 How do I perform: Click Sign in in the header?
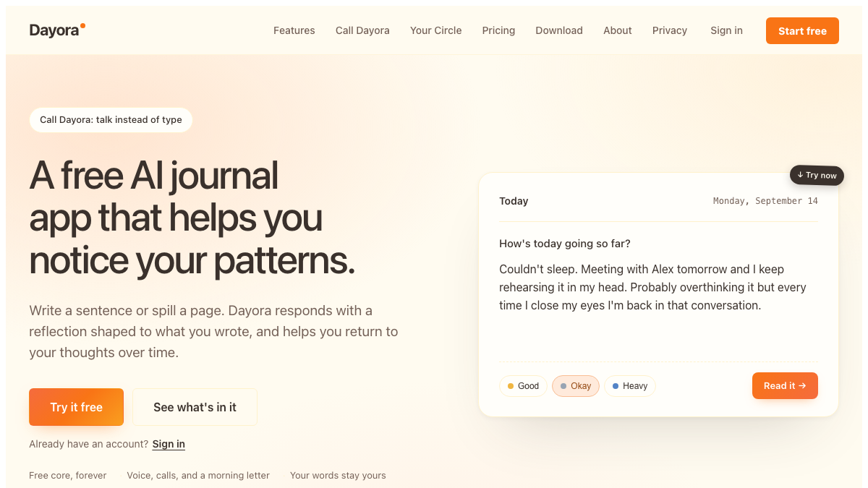tap(726, 30)
